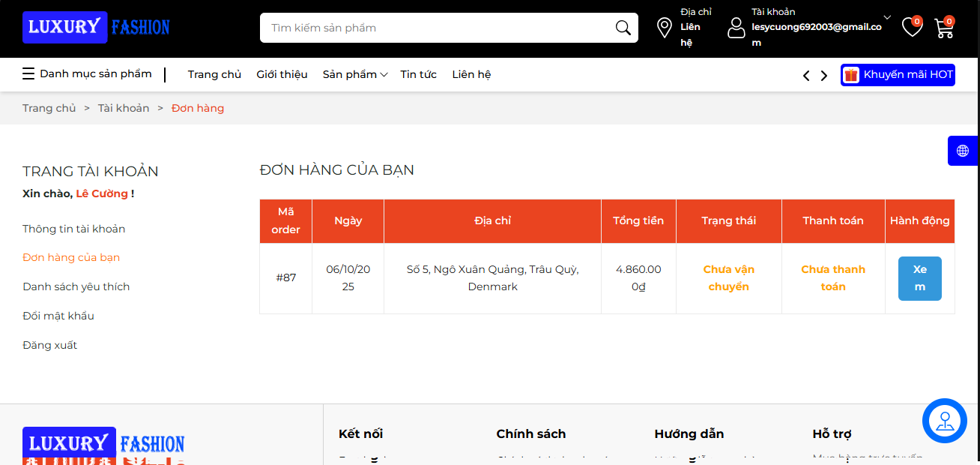Expand the Sản phẩm dropdown

coord(354,74)
